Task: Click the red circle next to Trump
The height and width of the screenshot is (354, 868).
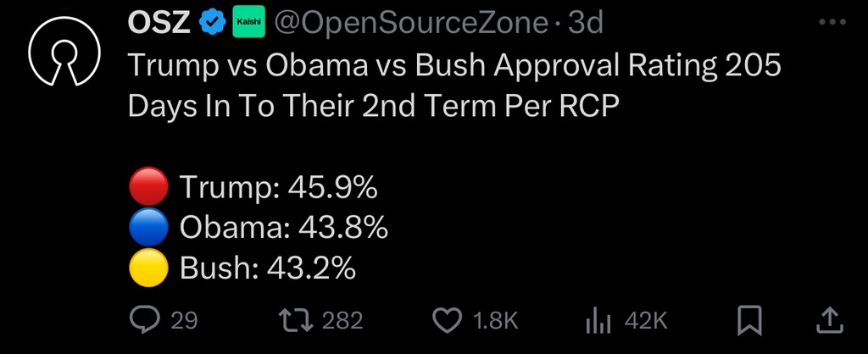Action: 148,186
